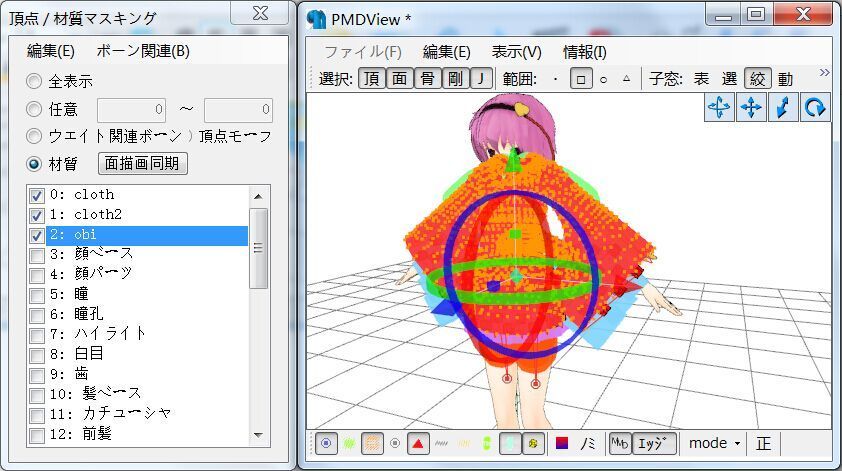Open the ファイル(F) menu

[362, 52]
